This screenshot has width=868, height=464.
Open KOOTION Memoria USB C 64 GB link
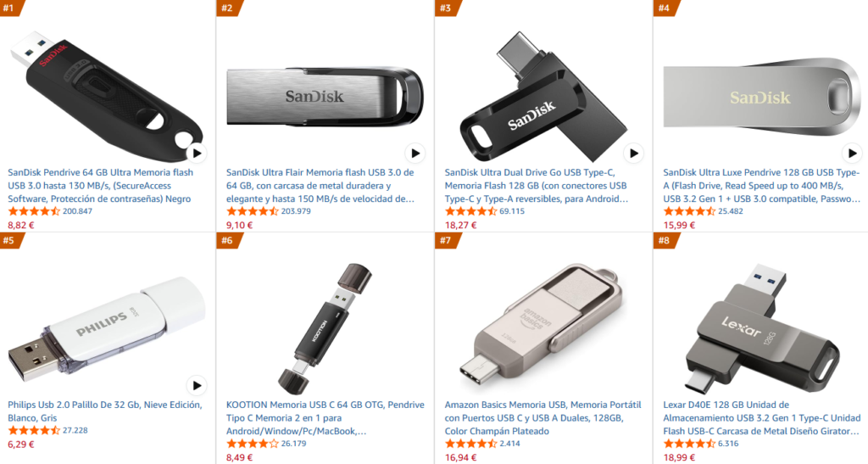point(325,418)
